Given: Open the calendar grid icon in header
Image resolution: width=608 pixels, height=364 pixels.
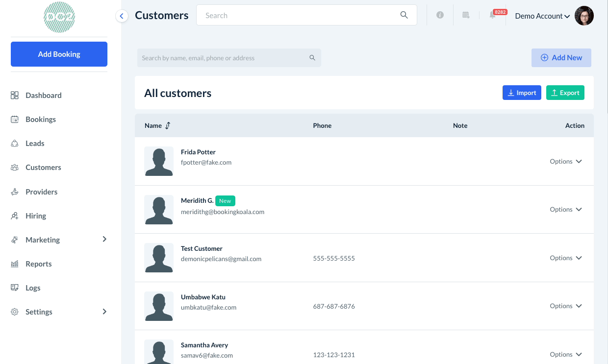Looking at the screenshot, I should (x=466, y=15).
